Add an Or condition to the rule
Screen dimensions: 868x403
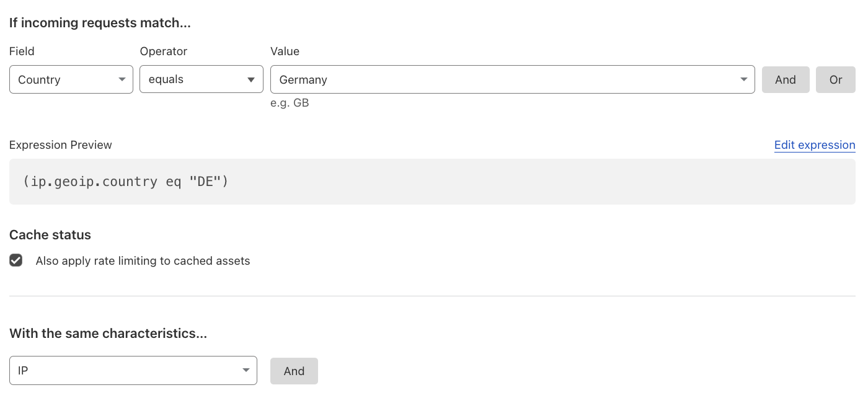[836, 79]
